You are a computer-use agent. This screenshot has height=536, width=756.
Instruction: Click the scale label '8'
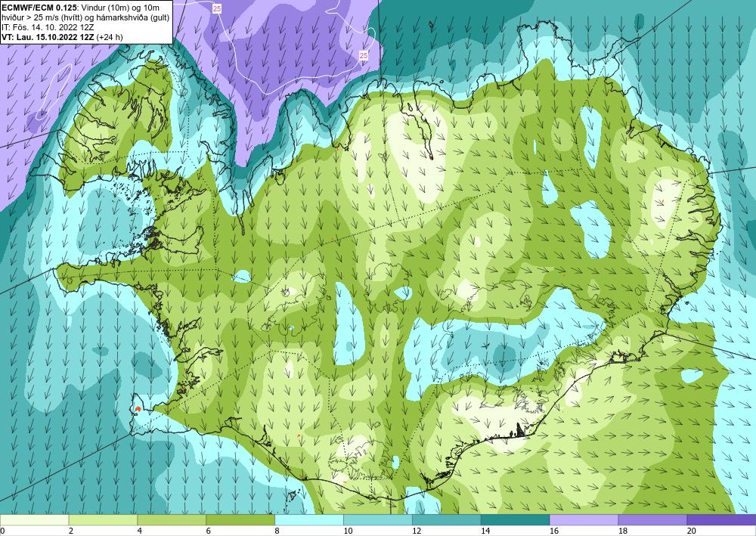pyautogui.click(x=277, y=531)
